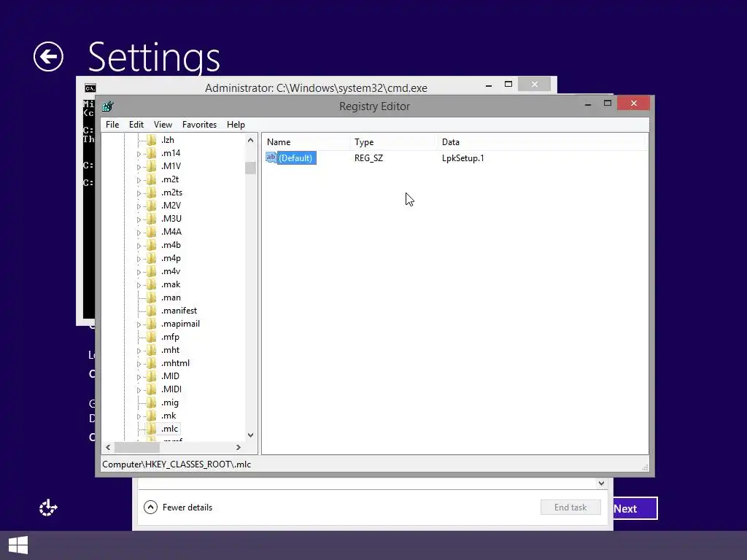This screenshot has width=747, height=560.
Task: Click the LpkSetup.1 data value
Action: (x=462, y=158)
